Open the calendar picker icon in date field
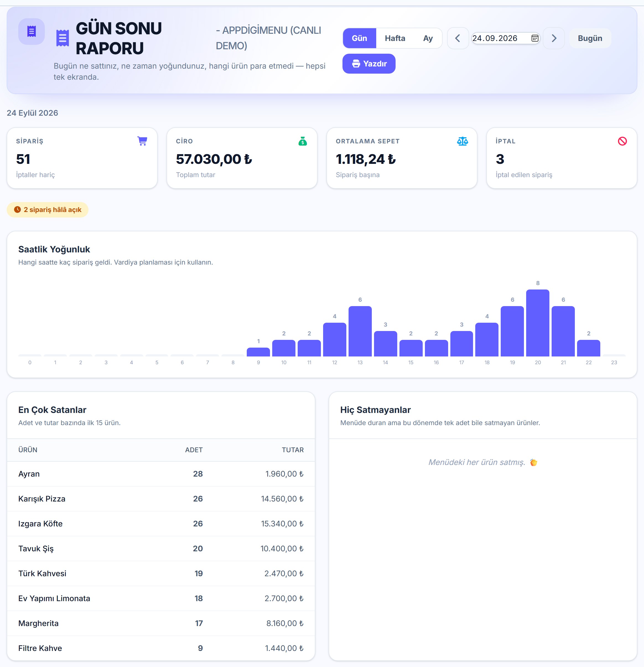 pos(535,38)
